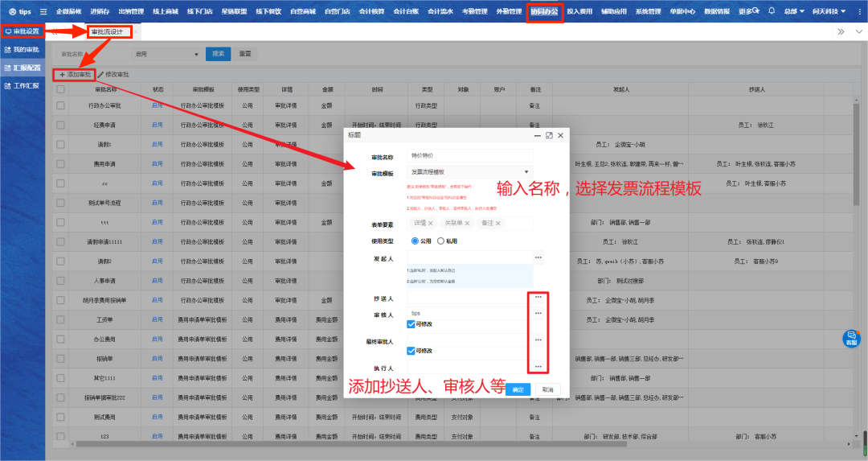Click ellipsis button for 发起人 field

click(x=538, y=257)
